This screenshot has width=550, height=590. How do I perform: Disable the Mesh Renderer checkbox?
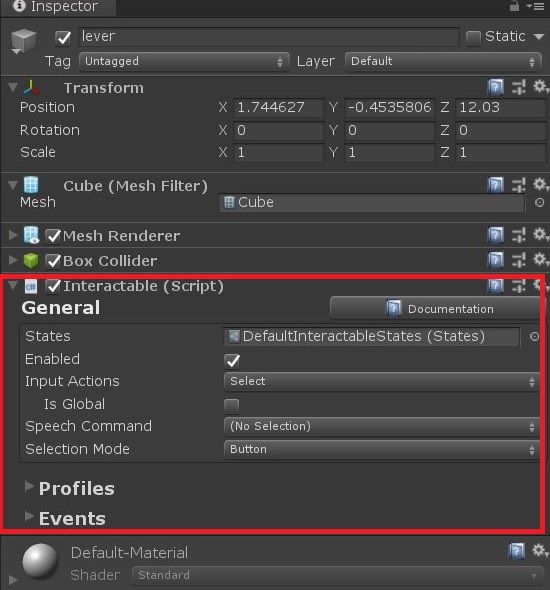click(53, 236)
